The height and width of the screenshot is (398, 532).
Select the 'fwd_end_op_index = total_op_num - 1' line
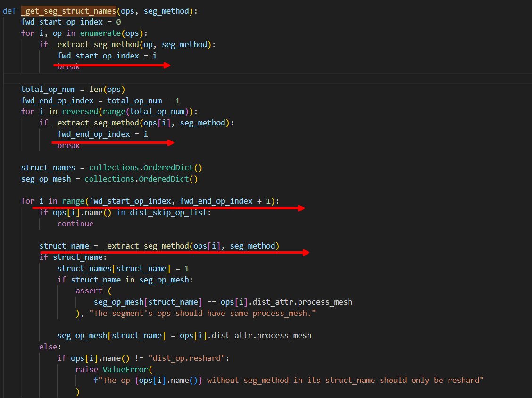click(x=100, y=100)
